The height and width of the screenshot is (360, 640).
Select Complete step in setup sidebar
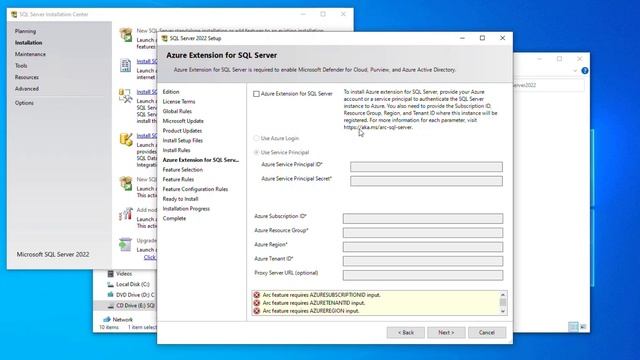[174, 218]
